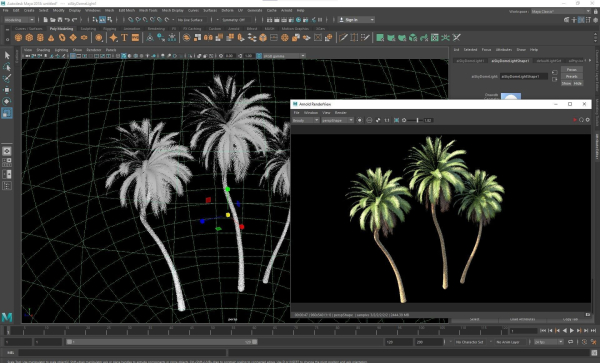Open the Arnold RenderView settings gear icon
This screenshot has height=363, width=600.
tap(588, 120)
